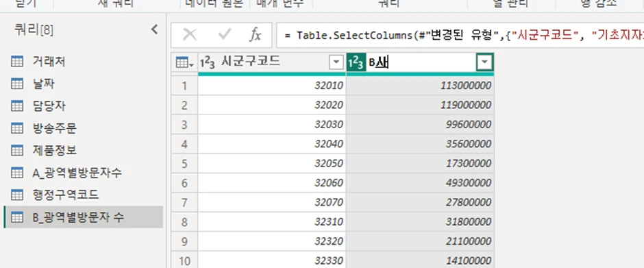Select cell with value 32310

272,222
